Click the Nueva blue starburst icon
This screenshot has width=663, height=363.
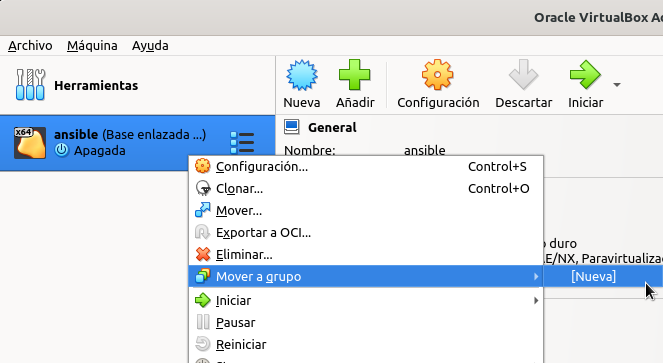[x=302, y=75]
